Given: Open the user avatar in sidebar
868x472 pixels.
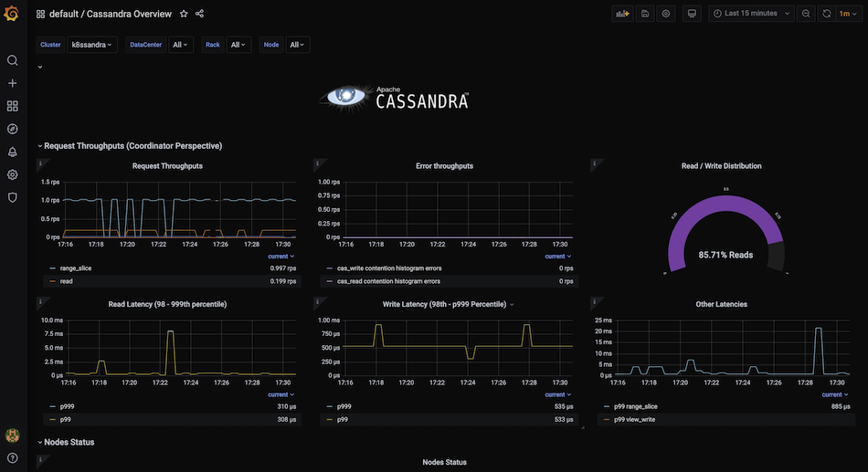Looking at the screenshot, I should (x=12, y=435).
